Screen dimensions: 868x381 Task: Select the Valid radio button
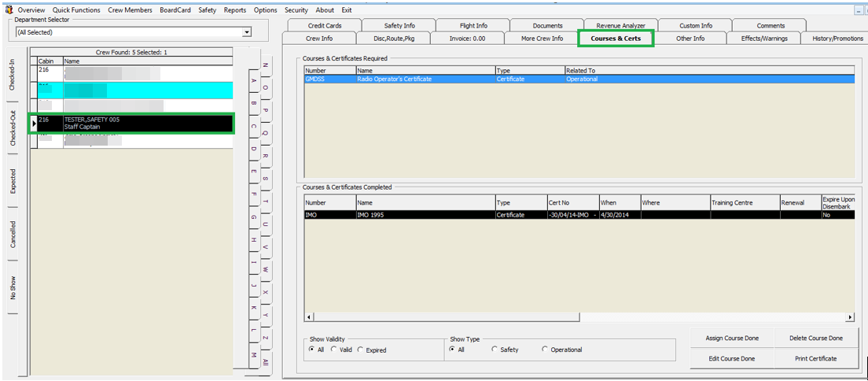334,350
